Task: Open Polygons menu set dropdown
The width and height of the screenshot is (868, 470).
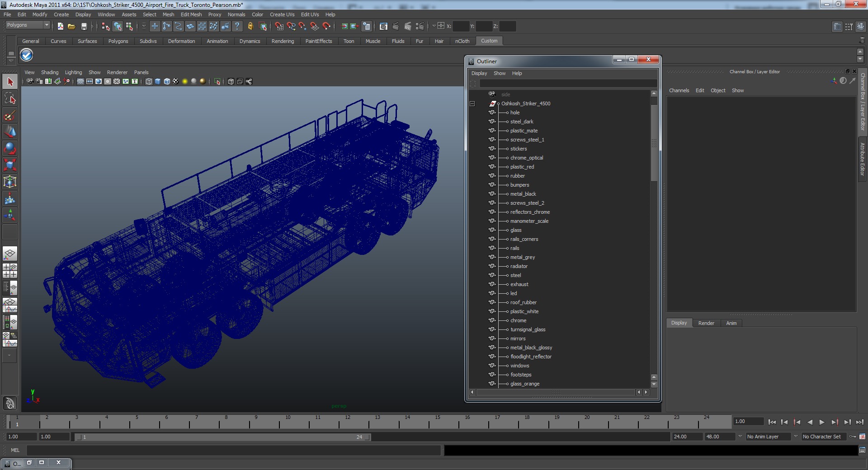Action: coord(27,25)
